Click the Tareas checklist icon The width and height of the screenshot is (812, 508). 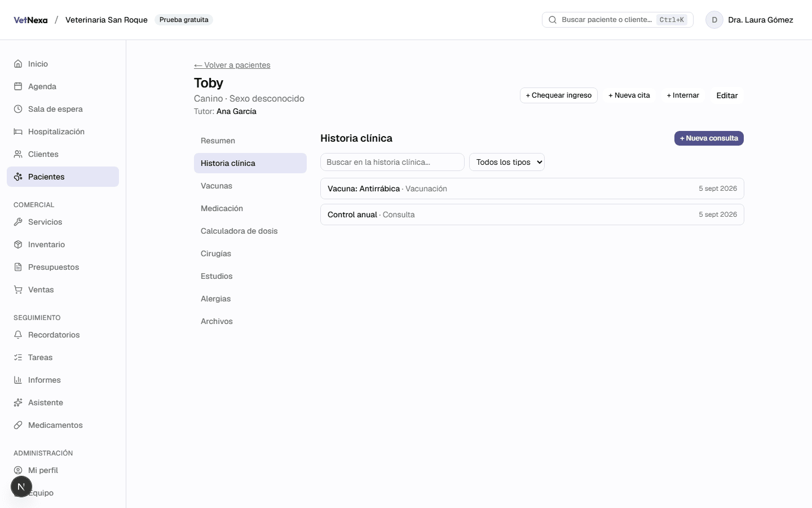[18, 357]
